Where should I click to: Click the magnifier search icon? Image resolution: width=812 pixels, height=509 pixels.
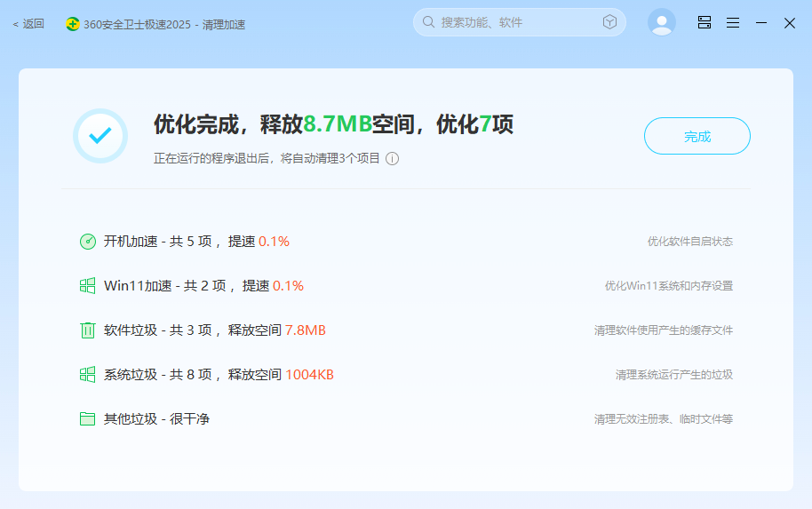coord(428,22)
